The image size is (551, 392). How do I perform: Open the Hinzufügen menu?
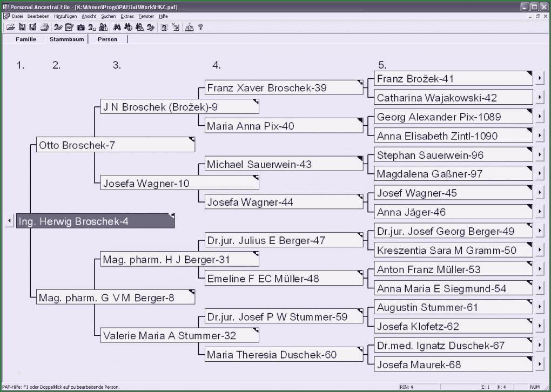coord(67,16)
